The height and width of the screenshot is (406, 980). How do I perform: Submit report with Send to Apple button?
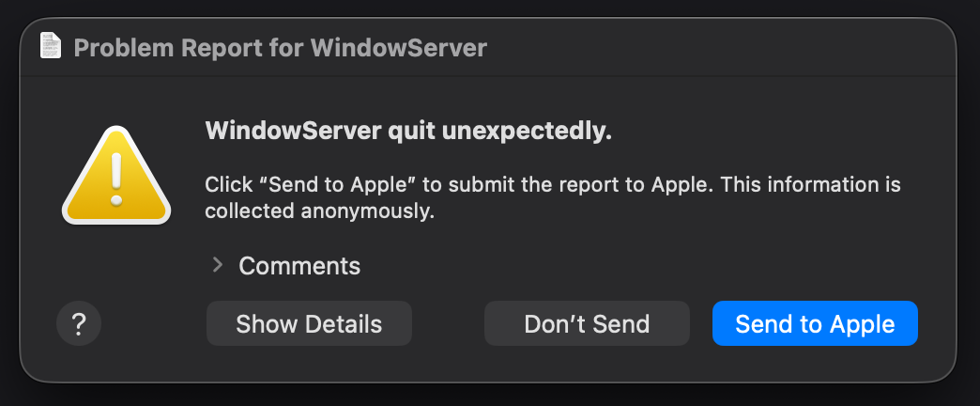click(815, 324)
